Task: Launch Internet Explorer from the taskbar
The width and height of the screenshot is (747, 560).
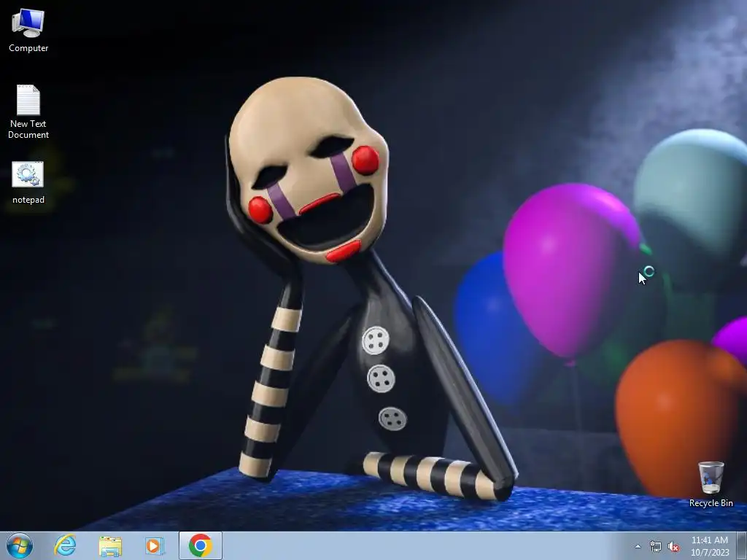Action: [65, 545]
